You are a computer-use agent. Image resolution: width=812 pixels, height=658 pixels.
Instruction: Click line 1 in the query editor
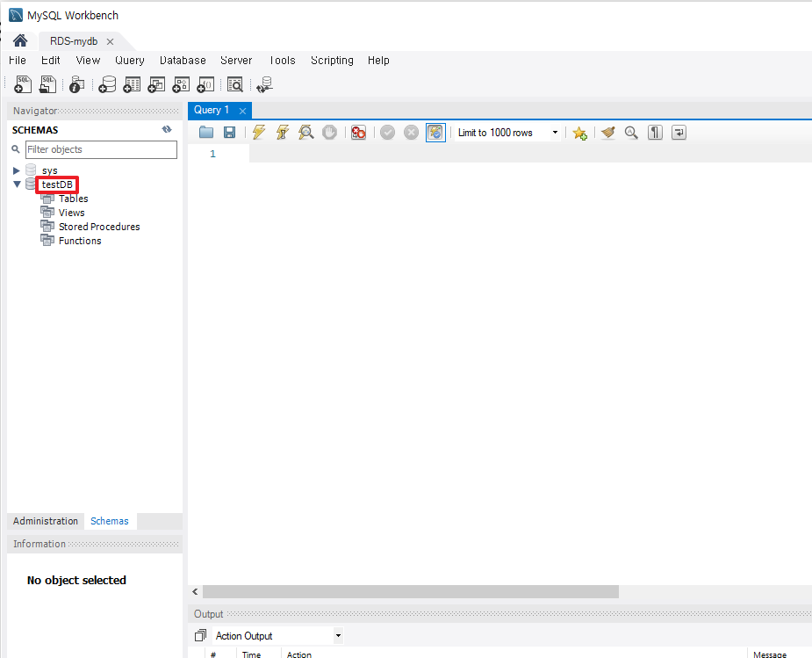coord(530,154)
